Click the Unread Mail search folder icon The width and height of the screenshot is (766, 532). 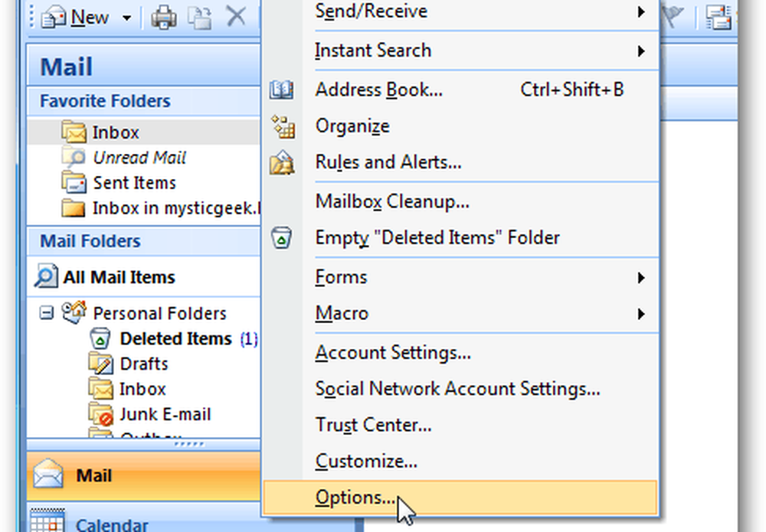point(74,157)
